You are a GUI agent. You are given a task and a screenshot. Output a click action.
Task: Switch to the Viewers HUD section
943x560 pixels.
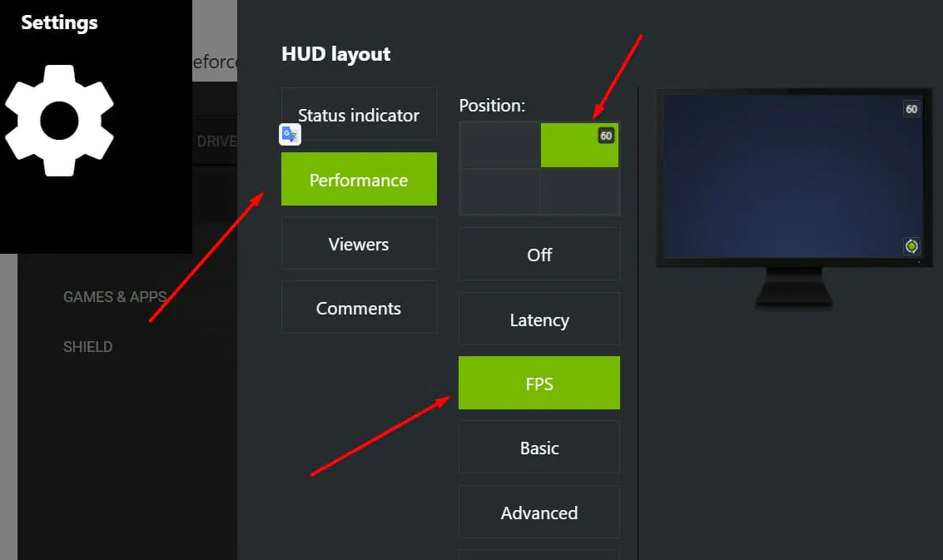pyautogui.click(x=359, y=244)
